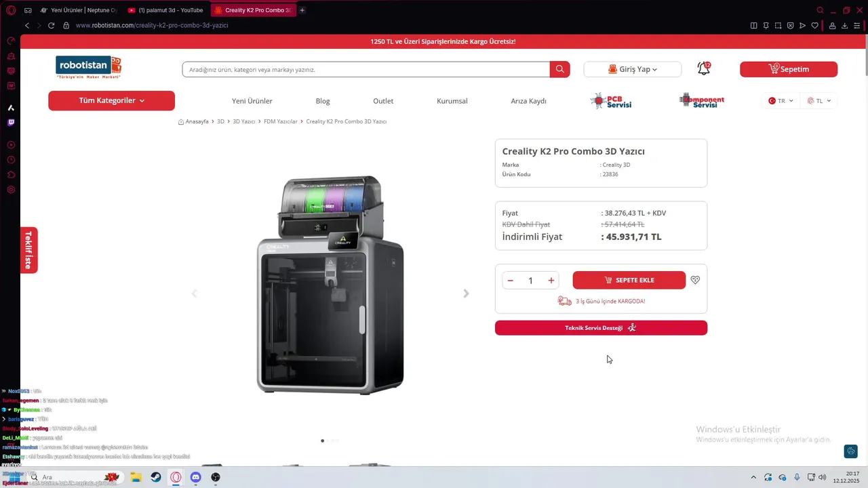Open the TL currency dropdown
Viewport: 868px width, 488px height.
tap(818, 101)
